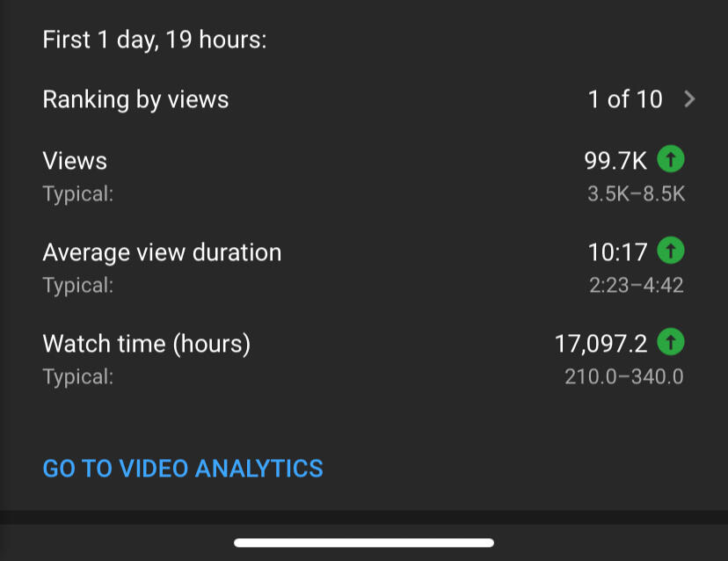The image size is (728, 561).
Task: Click green up arrow beside 17,097.2 watch time
Action: (x=671, y=342)
